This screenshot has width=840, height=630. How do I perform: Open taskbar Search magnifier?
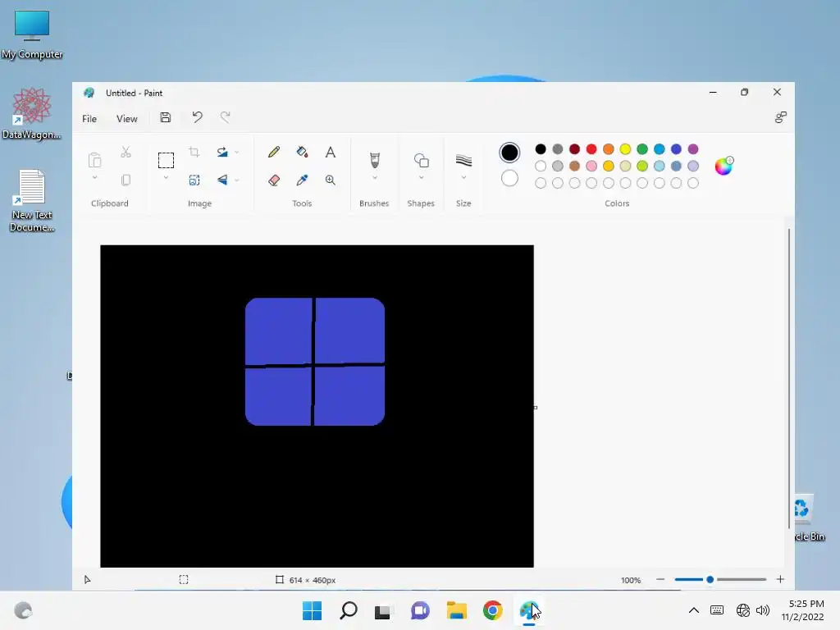(x=349, y=610)
